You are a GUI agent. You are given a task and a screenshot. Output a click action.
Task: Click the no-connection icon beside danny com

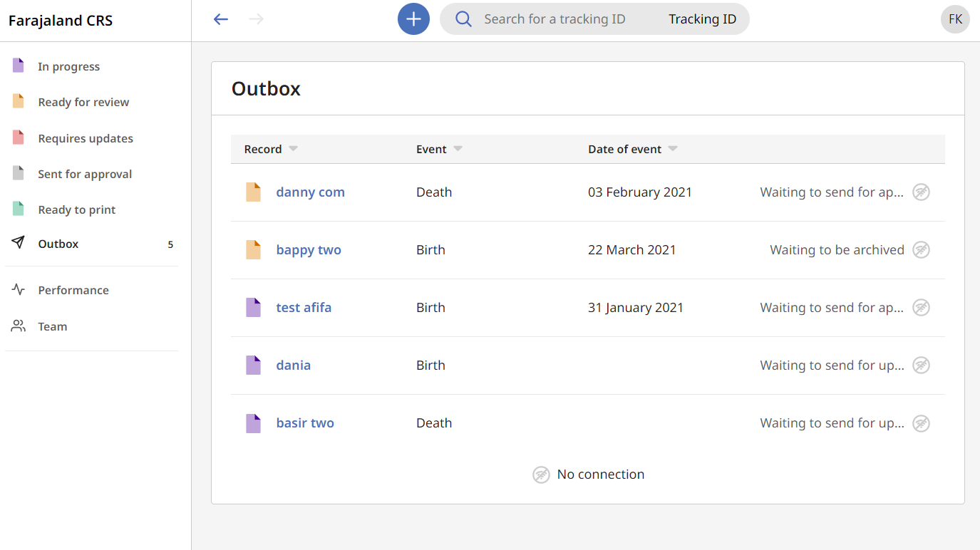click(921, 192)
